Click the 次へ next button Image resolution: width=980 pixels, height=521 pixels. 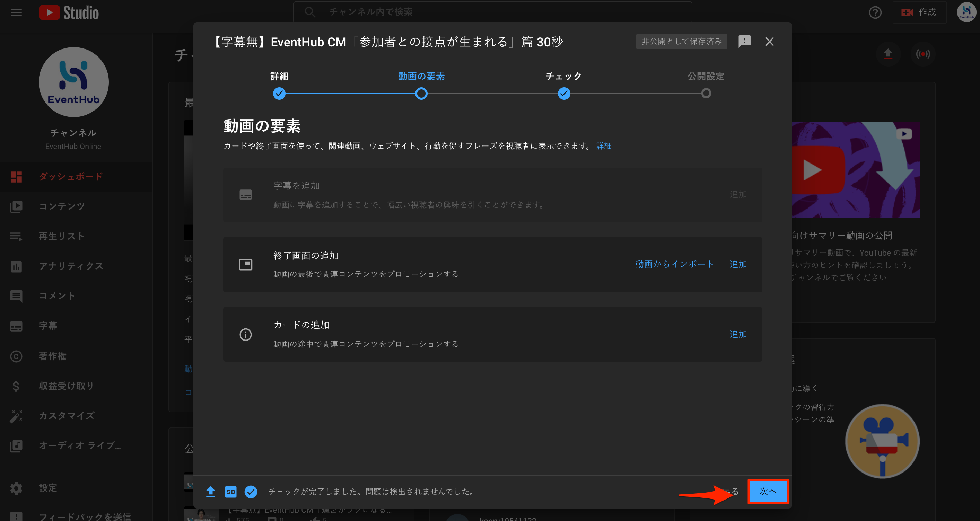tap(768, 491)
